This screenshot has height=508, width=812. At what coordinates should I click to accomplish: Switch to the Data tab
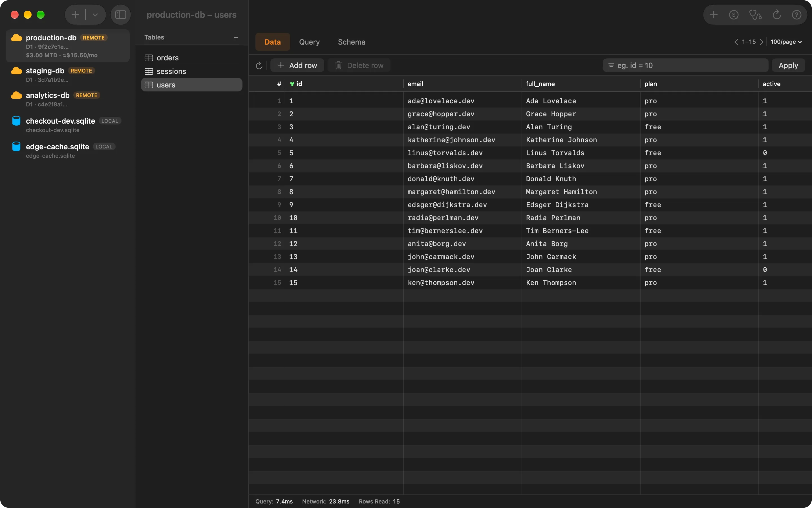272,42
